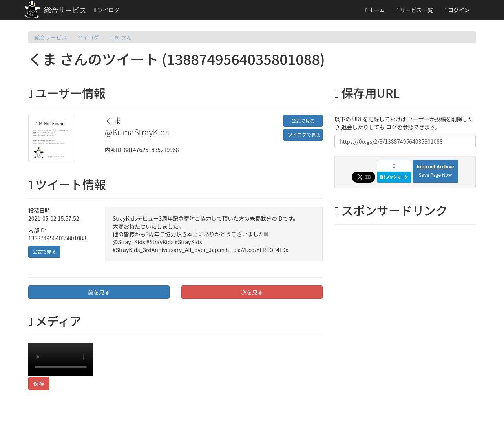Click the ユーザー情報 heading
The height and width of the screenshot is (426, 504).
[x=67, y=93]
